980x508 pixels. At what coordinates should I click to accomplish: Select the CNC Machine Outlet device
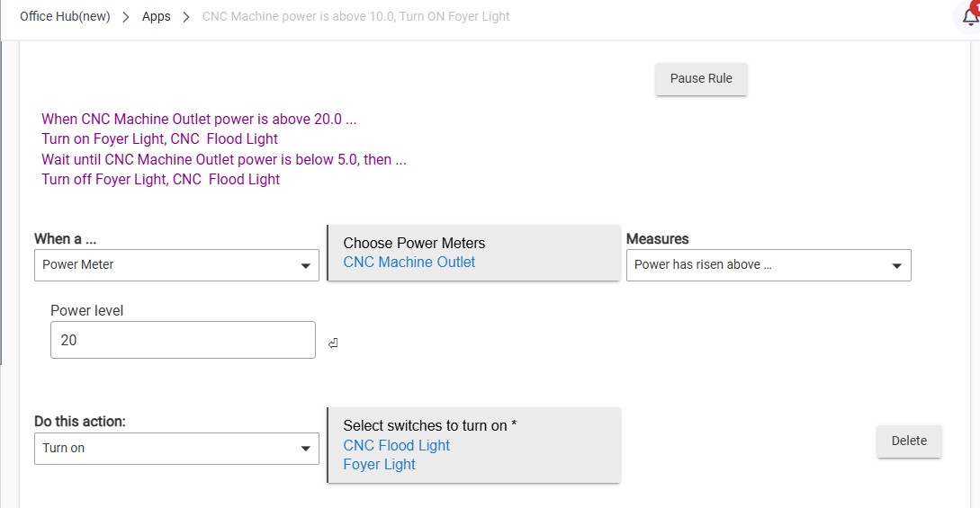coord(409,263)
